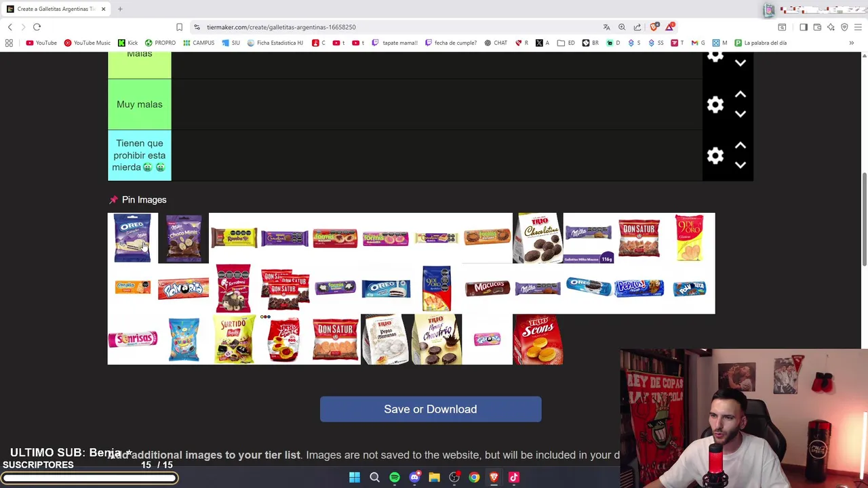The image size is (868, 488).
Task: Select Milka Choco Minis image
Action: pyautogui.click(x=183, y=238)
